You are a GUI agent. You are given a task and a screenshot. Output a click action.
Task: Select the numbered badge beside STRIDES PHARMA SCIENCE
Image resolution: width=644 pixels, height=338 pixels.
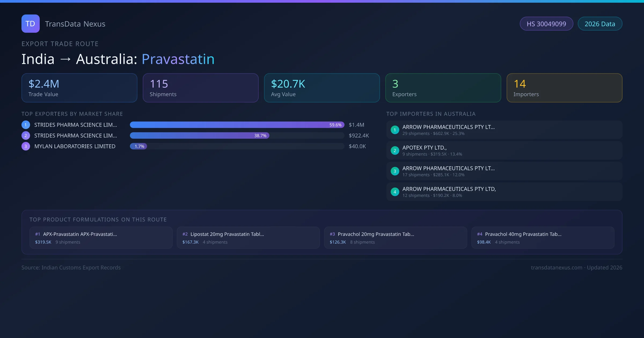[x=25, y=124]
